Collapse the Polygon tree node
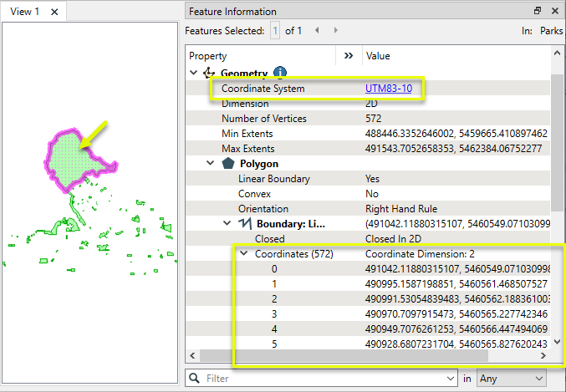Viewport: 566px width, 392px height. click(x=211, y=164)
